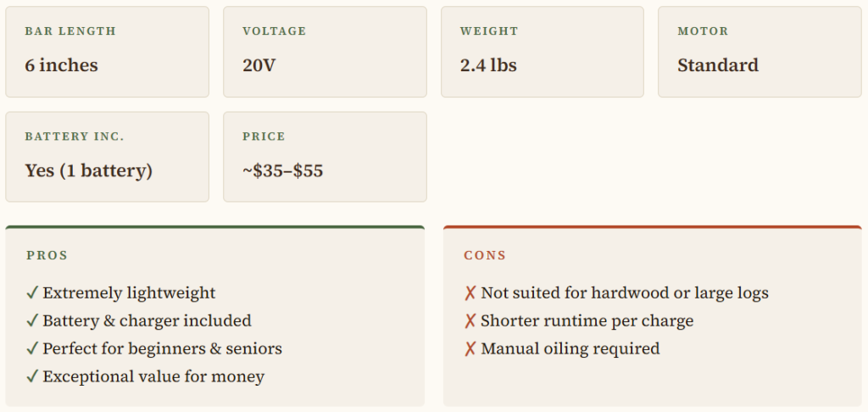Click the Motor Standard spec card
The width and height of the screenshot is (868, 412).
[x=759, y=52]
